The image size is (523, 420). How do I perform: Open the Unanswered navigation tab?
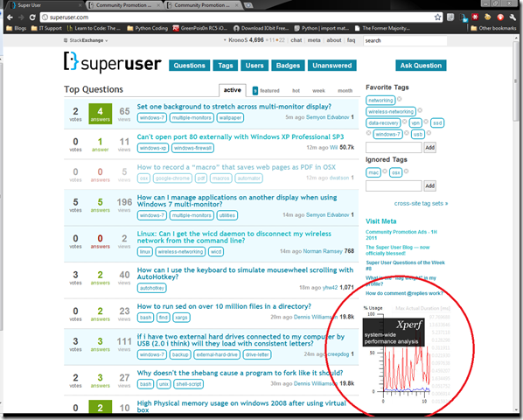click(x=331, y=66)
